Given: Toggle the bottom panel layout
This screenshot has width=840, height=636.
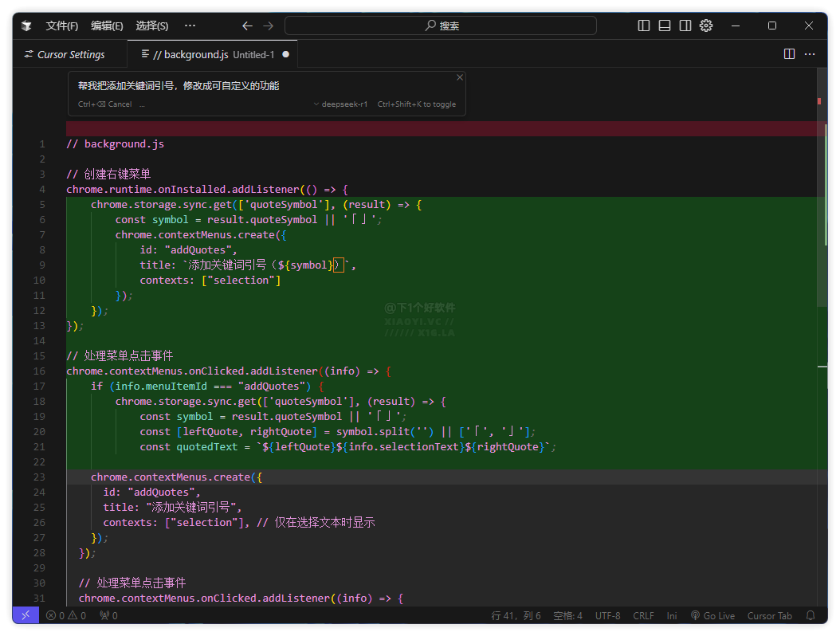Looking at the screenshot, I should pyautogui.click(x=665, y=26).
